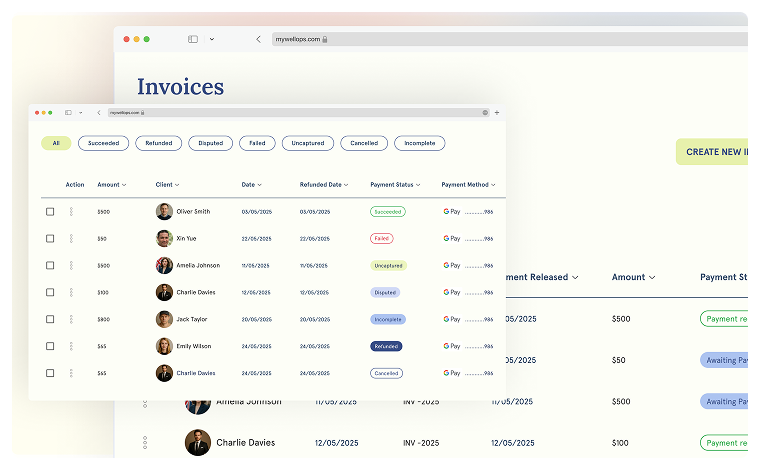This screenshot has height=470, width=760.
Task: Open action menu for Oliver Smith row
Action: (71, 212)
